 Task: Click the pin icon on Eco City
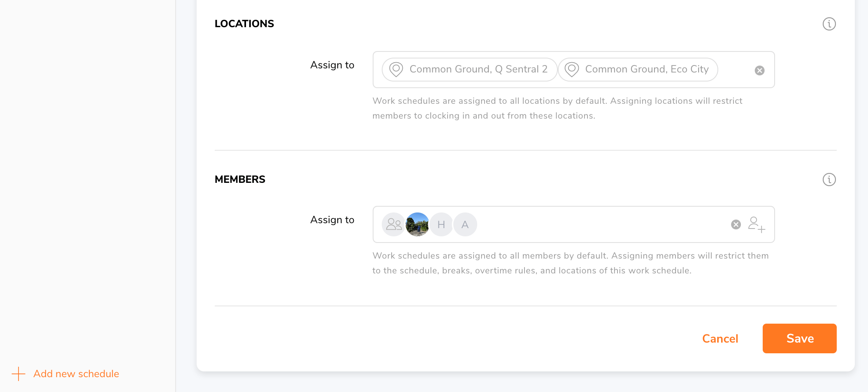[x=572, y=69]
